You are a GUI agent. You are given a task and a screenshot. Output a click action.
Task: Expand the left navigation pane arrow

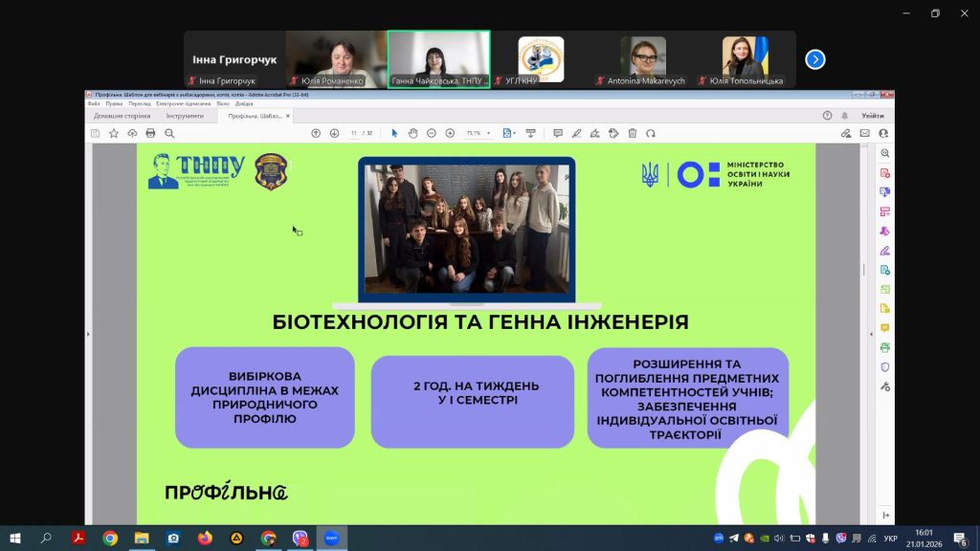click(87, 334)
